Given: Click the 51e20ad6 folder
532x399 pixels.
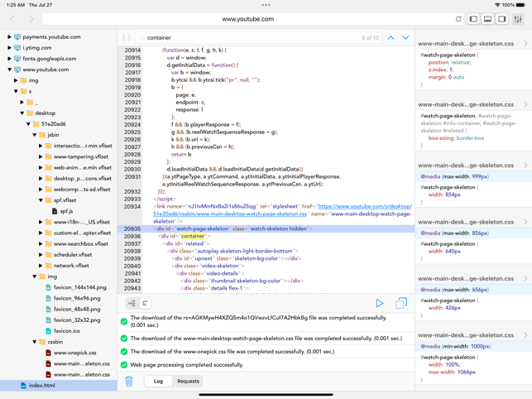Looking at the screenshot, I should [x=50, y=124].
